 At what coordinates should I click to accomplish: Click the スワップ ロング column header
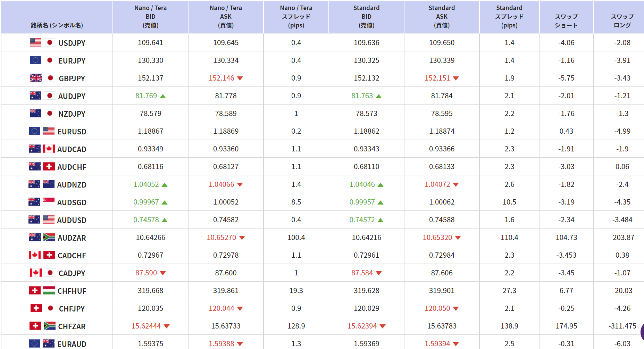click(x=622, y=21)
